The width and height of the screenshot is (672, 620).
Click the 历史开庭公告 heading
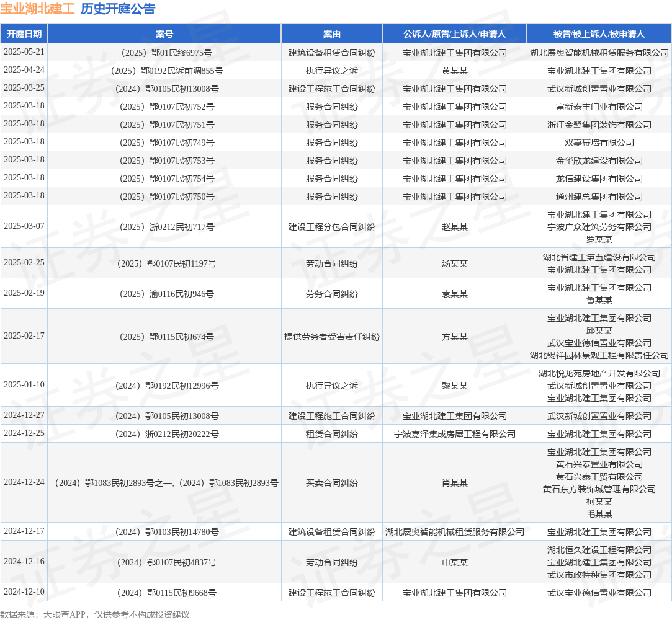coord(118,9)
